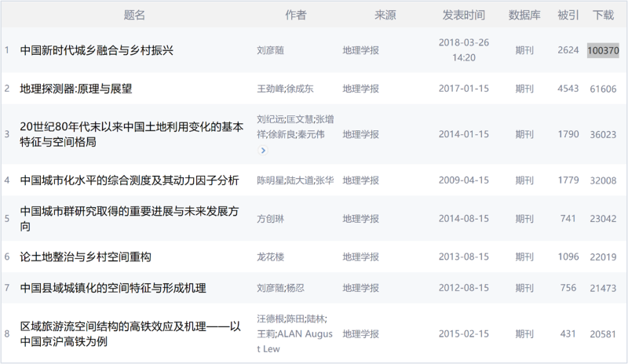Open article 地理探测器:原理与展望

pos(76,89)
